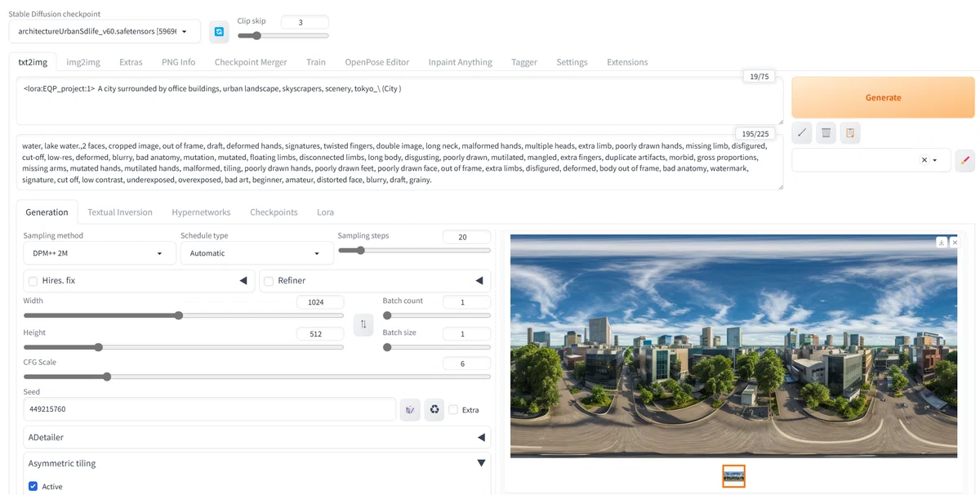Randomize seed with the dice icon
The width and height of the screenshot is (980, 495).
410,409
